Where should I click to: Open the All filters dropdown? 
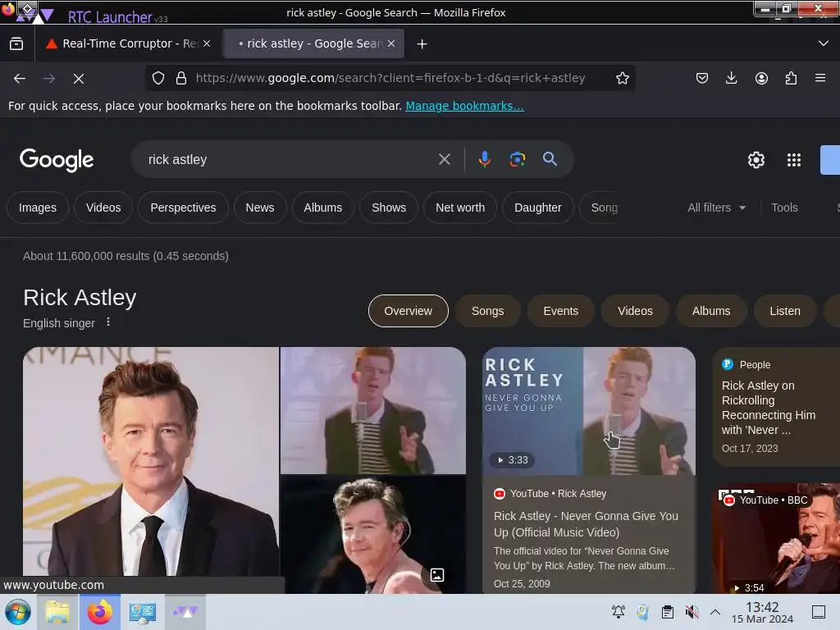pyautogui.click(x=716, y=208)
